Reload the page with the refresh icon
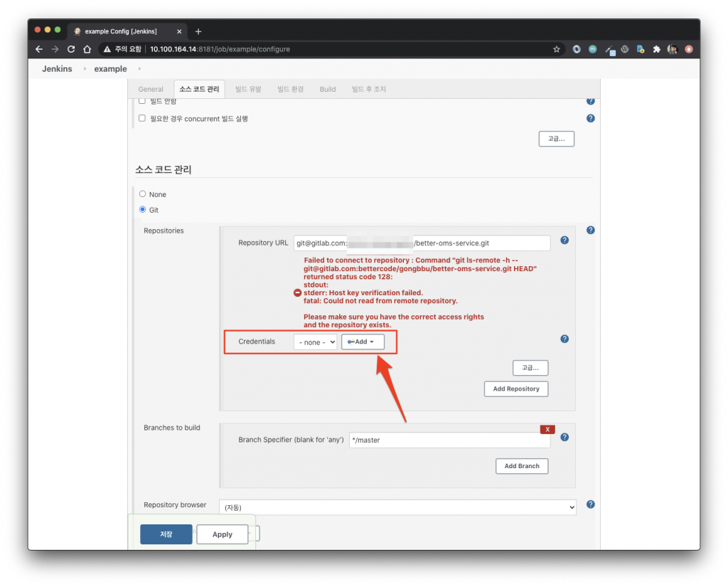The image size is (728, 587). [71, 49]
